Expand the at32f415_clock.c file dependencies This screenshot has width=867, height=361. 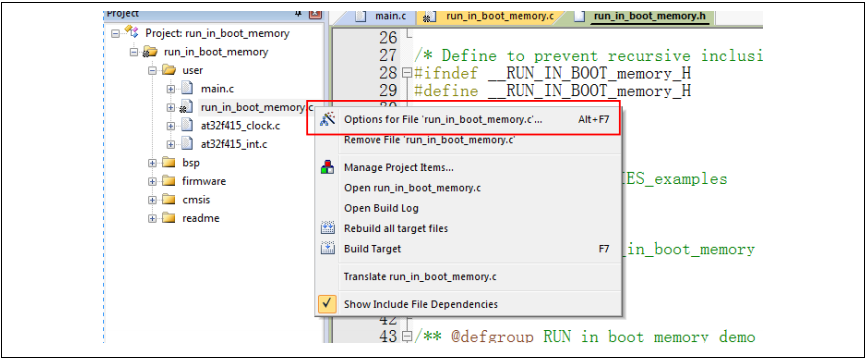[x=171, y=126]
